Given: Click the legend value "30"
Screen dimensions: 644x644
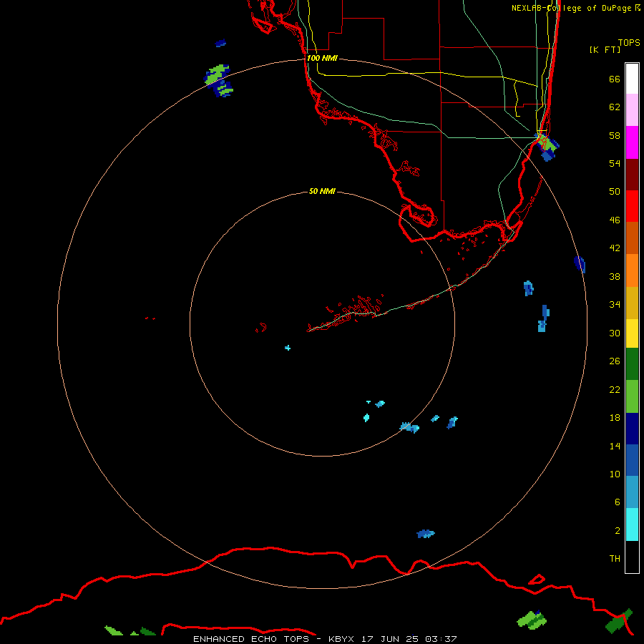Looking at the screenshot, I should [x=615, y=333].
